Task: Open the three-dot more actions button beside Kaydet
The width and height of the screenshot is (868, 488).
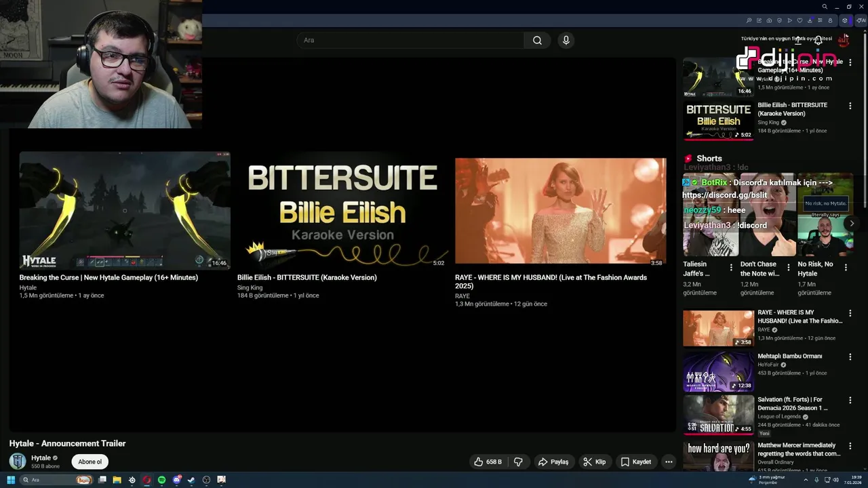Action: pos(669,462)
